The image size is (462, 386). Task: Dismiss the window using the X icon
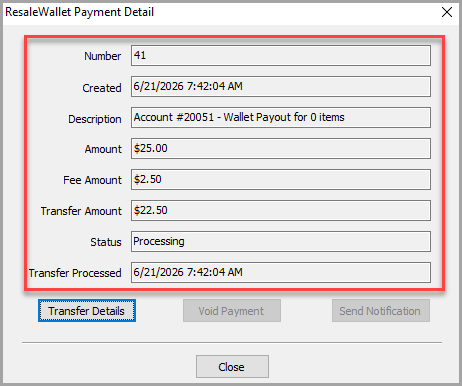pyautogui.click(x=447, y=12)
